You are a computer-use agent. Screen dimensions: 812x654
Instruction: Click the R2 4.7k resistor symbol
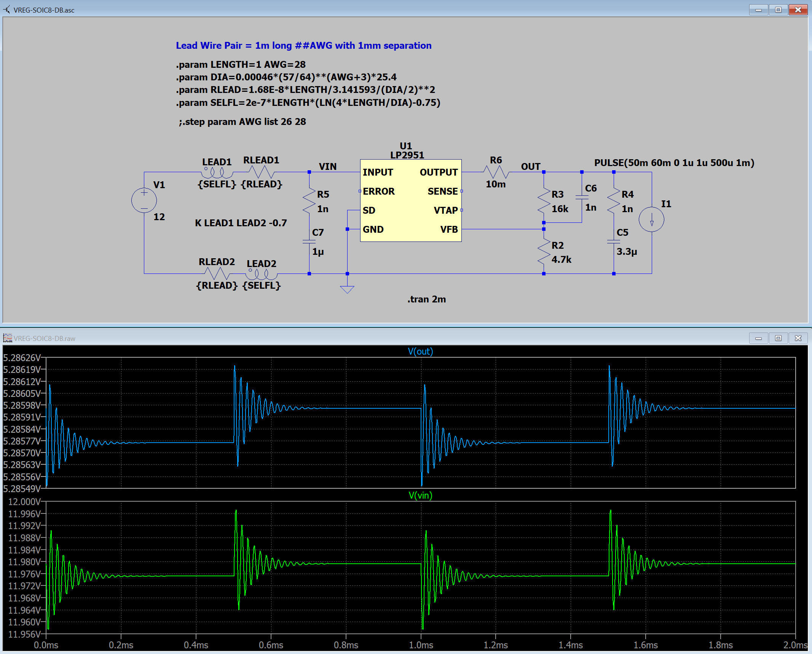(x=544, y=252)
